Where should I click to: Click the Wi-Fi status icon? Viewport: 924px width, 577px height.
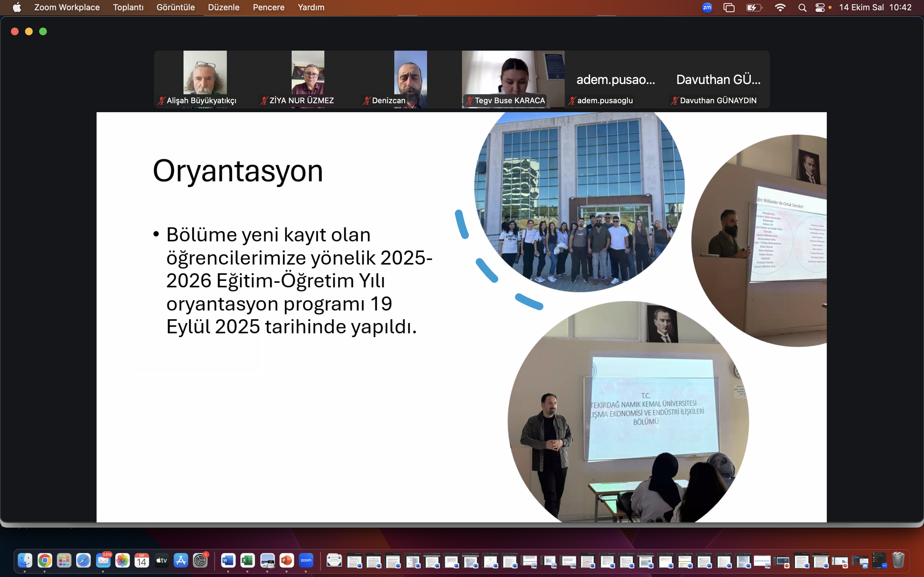tap(780, 7)
